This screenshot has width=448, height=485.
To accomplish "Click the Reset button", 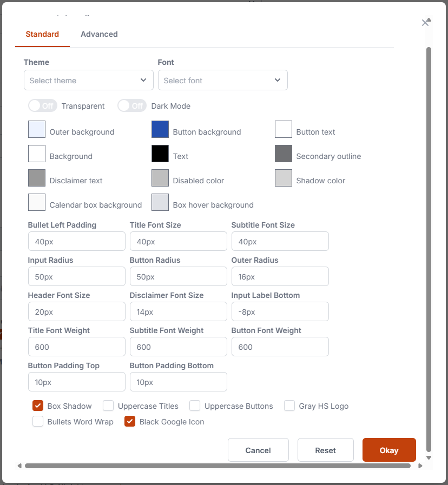I will pos(326,450).
